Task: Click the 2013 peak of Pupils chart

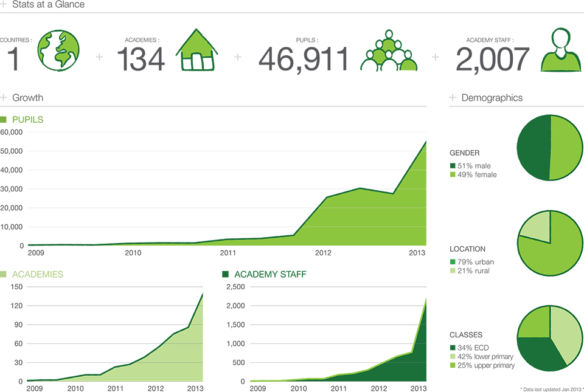Action: pyautogui.click(x=426, y=142)
